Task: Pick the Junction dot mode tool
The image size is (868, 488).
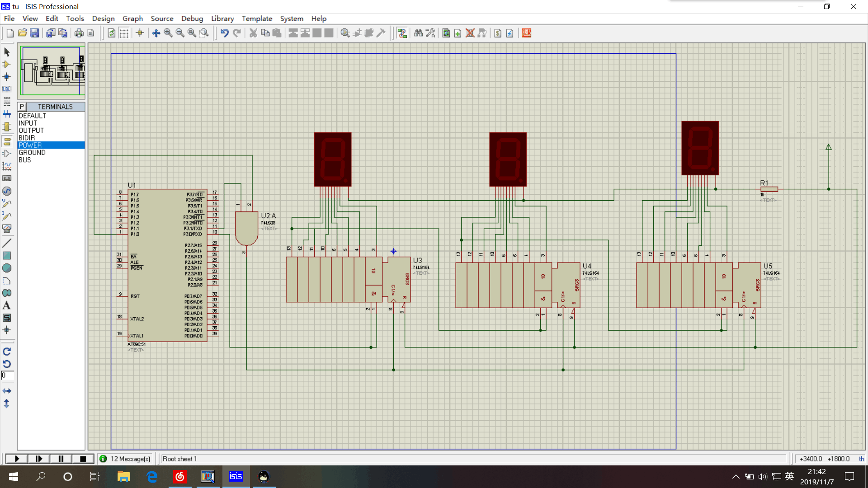Action: (7, 77)
